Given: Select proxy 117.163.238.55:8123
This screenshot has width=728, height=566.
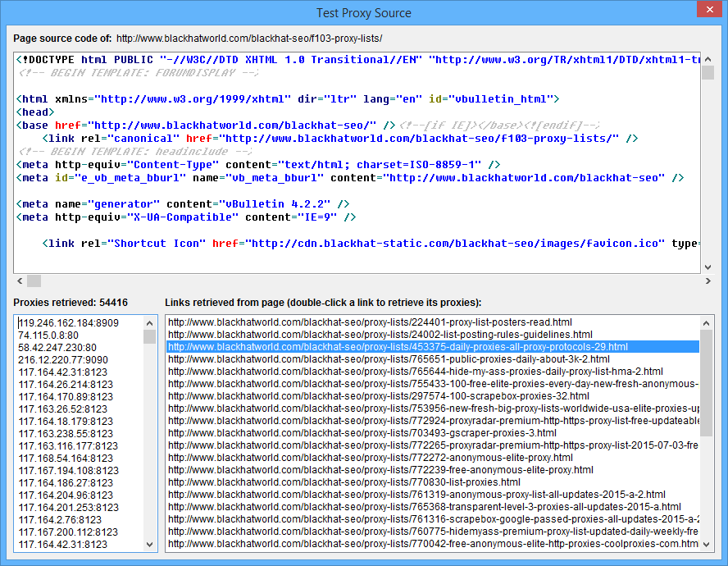Looking at the screenshot, I should 66,434.
